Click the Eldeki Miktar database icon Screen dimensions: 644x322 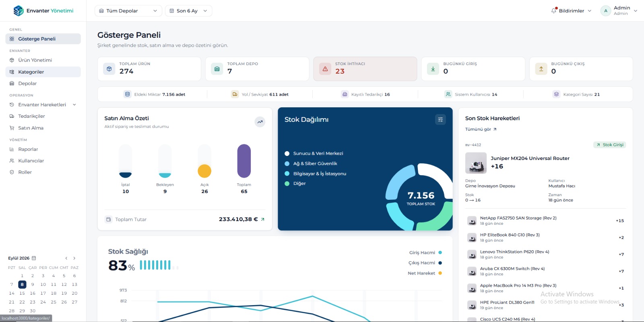[128, 94]
